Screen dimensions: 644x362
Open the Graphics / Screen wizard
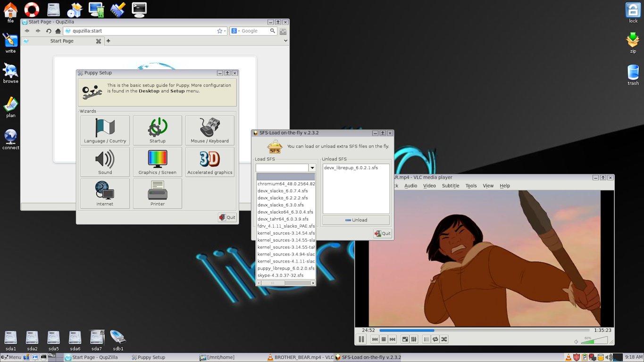coord(158,162)
